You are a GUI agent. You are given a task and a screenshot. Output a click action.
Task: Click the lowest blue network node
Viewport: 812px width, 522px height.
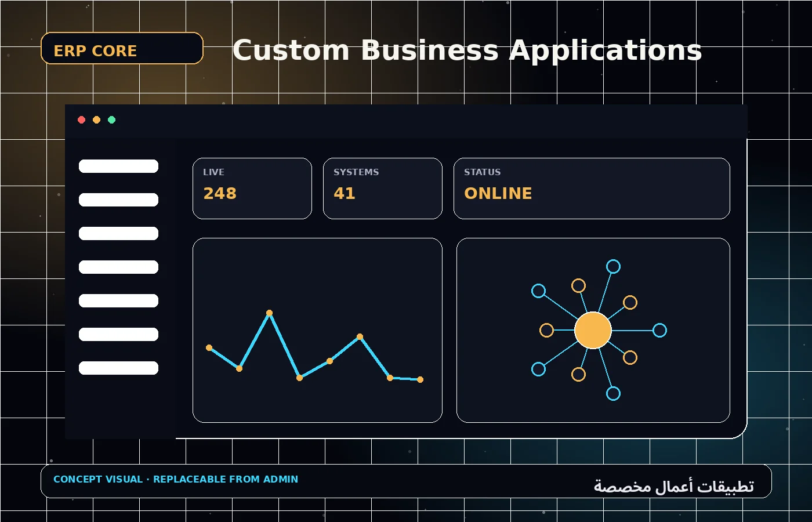pos(613,394)
